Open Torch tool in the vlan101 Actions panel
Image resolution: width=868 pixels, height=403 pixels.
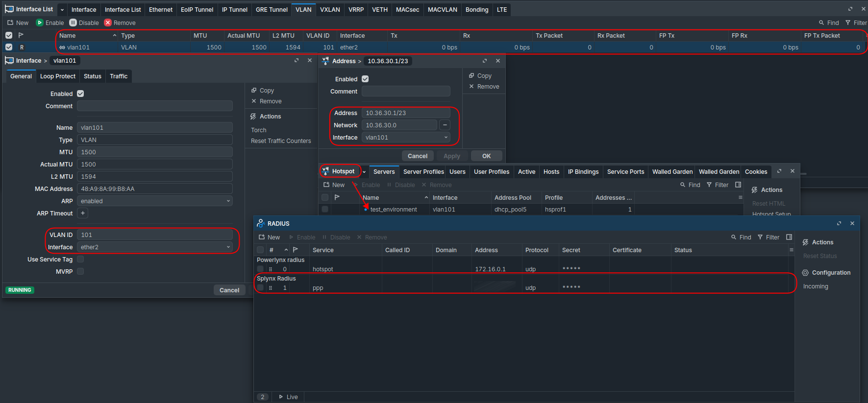click(259, 130)
